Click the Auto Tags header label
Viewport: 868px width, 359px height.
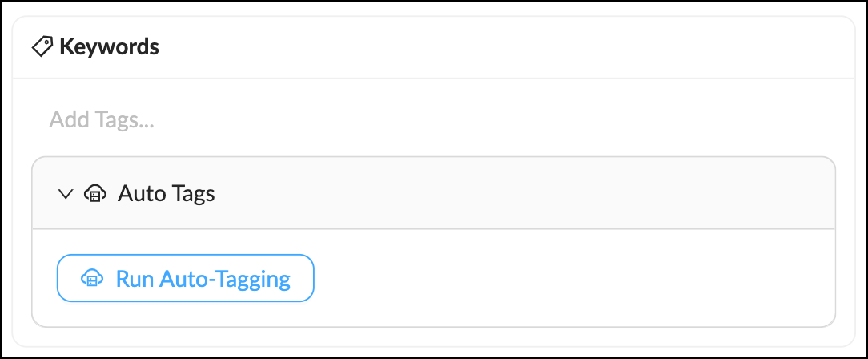166,194
